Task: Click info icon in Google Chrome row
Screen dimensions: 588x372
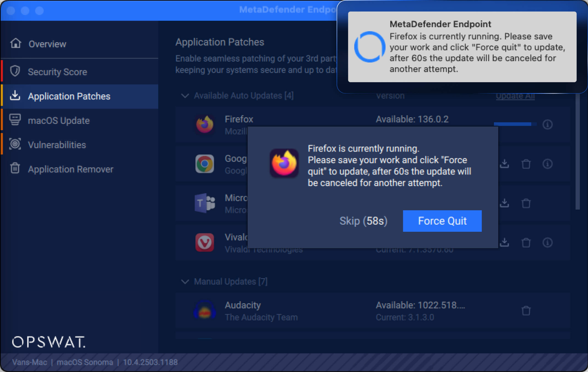Action: coord(547,164)
